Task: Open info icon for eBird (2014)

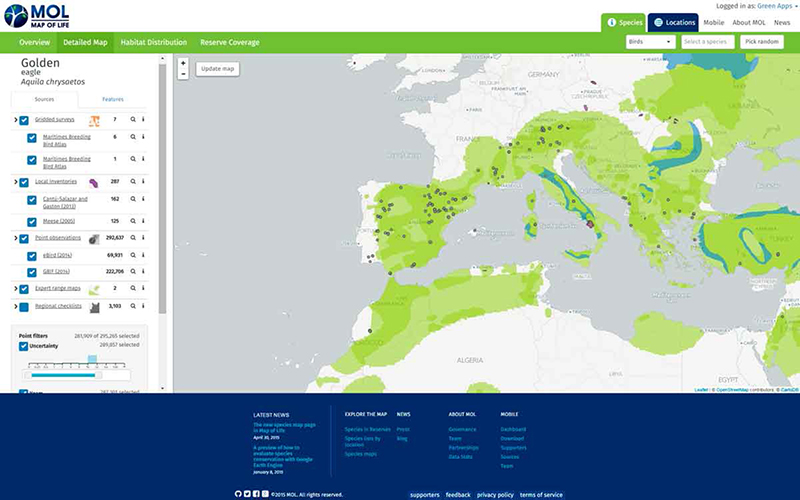Action: [x=143, y=255]
